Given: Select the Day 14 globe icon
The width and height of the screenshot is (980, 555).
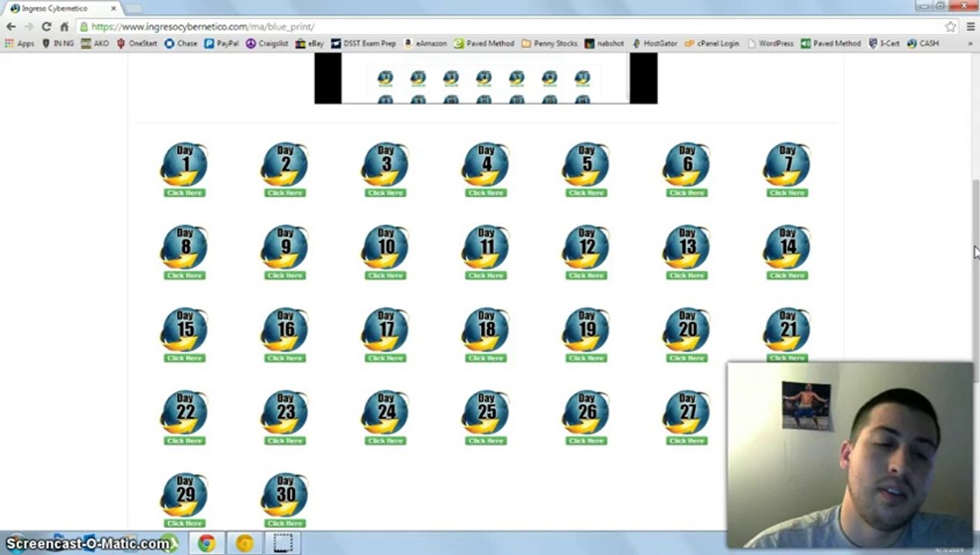Looking at the screenshot, I should [x=787, y=247].
